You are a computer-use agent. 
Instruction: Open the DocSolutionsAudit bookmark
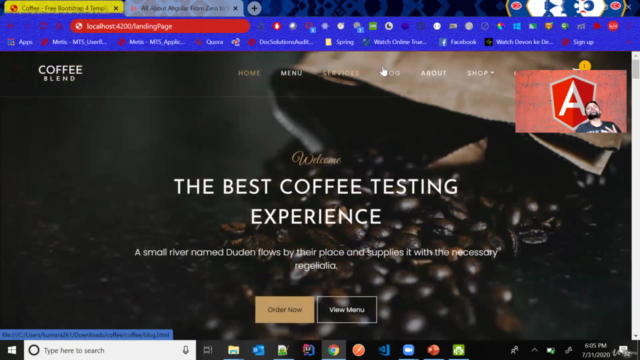[x=281, y=42]
